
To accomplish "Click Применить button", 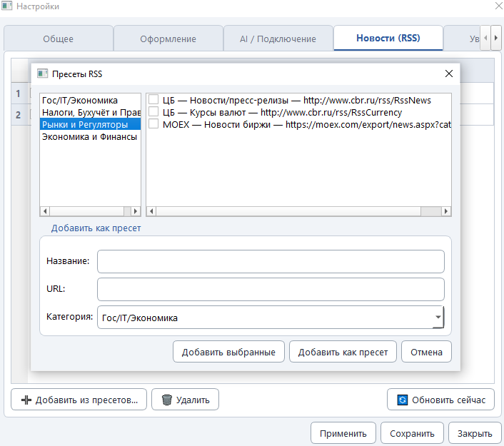I will pyautogui.click(x=343, y=433).
